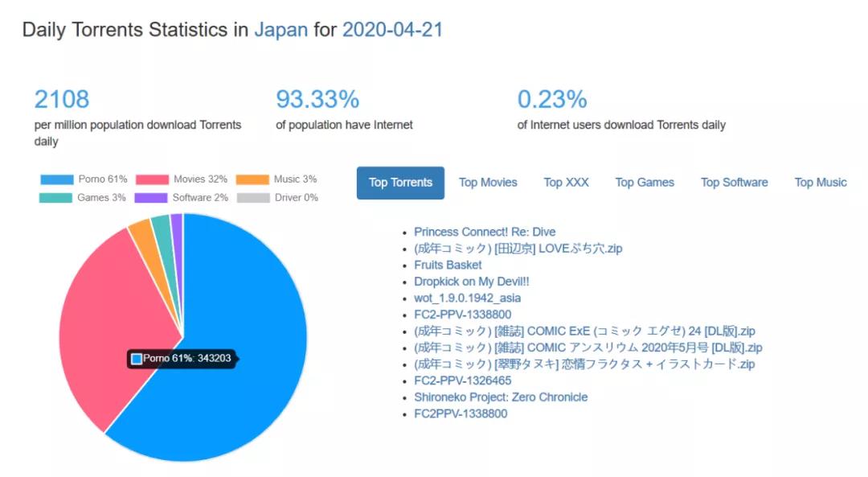
Task: Show the Top Music tab
Action: click(x=821, y=183)
